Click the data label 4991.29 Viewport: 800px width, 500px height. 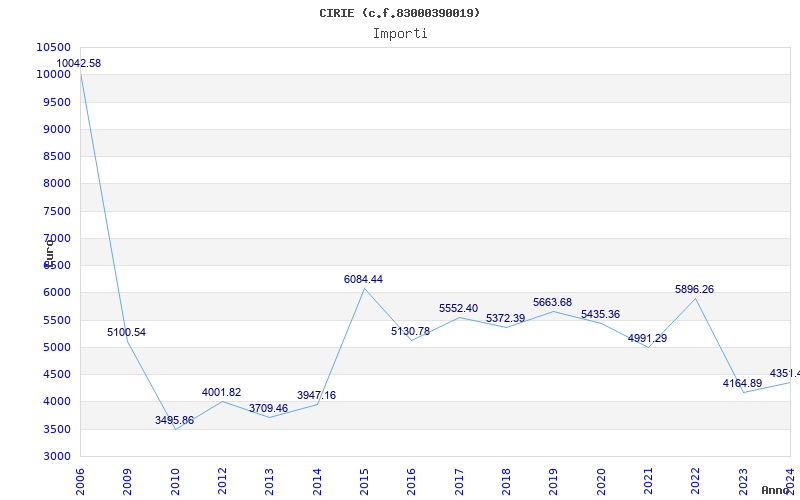tap(647, 339)
